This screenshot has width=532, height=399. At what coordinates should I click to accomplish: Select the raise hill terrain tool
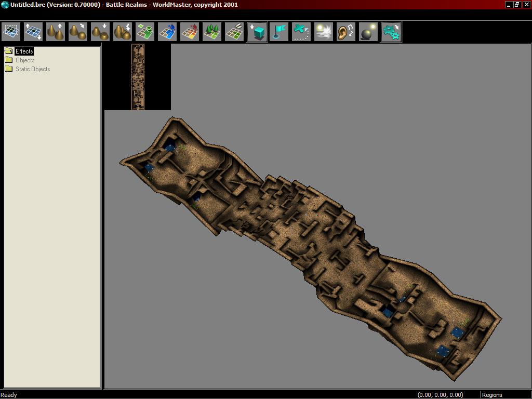point(56,32)
